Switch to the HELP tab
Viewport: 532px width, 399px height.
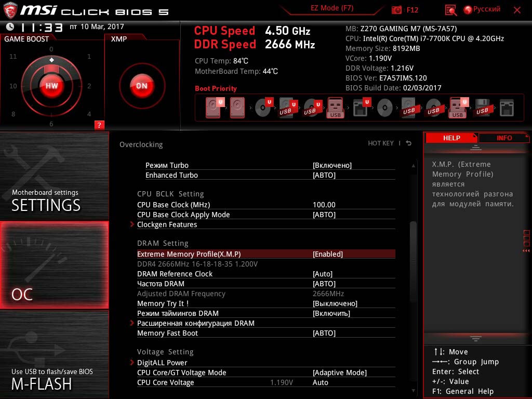click(451, 138)
